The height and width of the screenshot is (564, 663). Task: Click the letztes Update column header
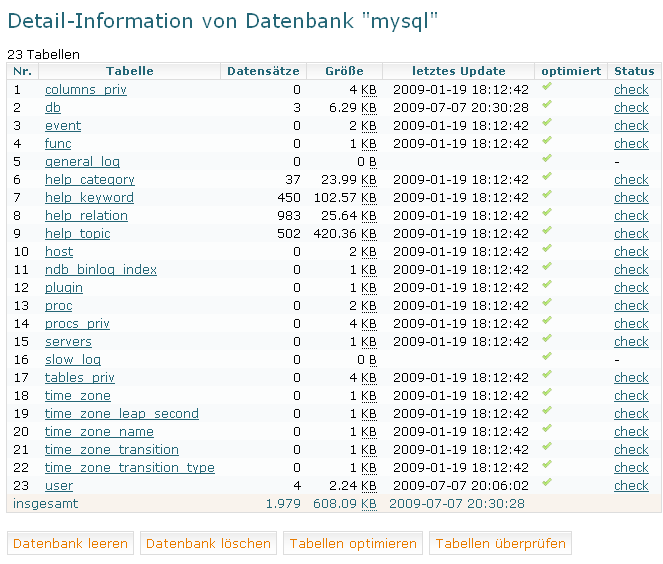pyautogui.click(x=459, y=71)
